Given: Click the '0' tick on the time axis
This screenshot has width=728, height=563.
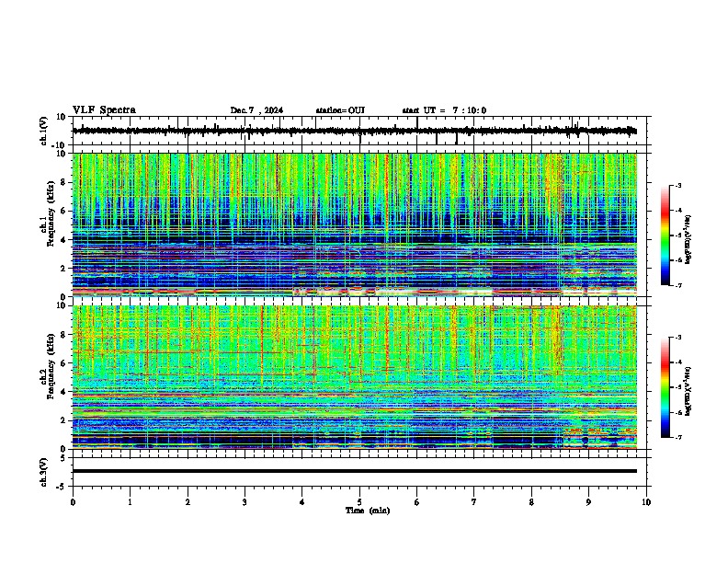Looking at the screenshot, I should point(73,502).
